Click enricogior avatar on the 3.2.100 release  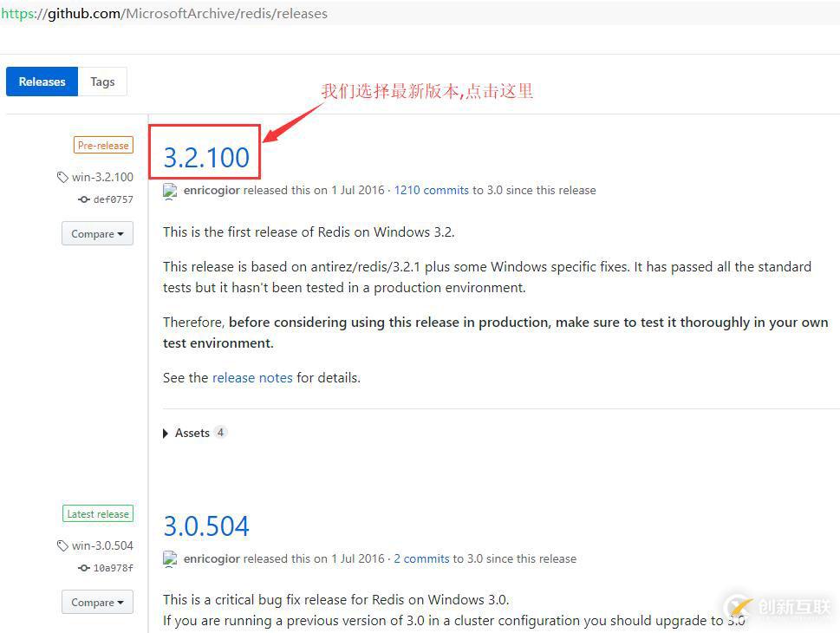pyautogui.click(x=170, y=191)
